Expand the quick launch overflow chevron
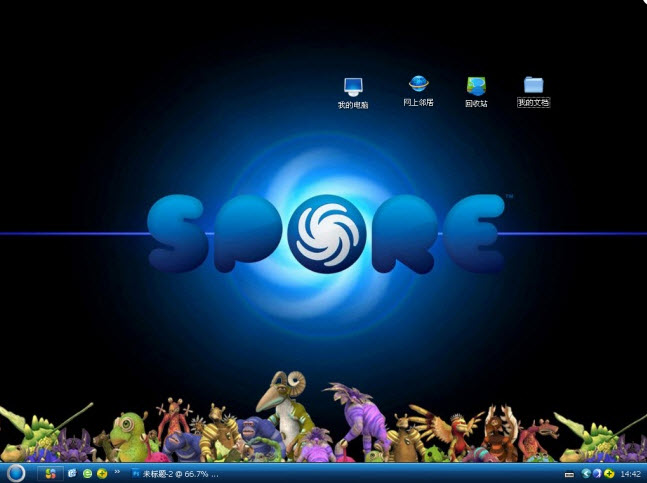The image size is (647, 483). 117,471
